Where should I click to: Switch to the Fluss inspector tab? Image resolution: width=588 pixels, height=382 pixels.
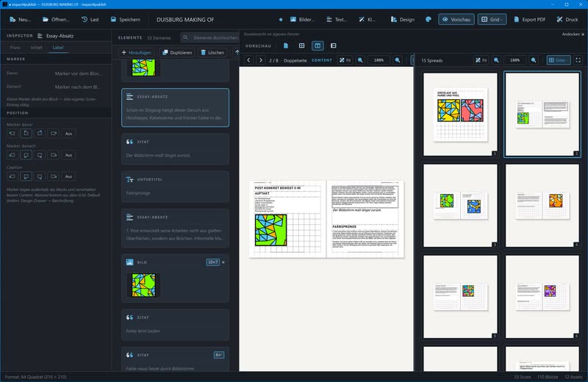15,48
